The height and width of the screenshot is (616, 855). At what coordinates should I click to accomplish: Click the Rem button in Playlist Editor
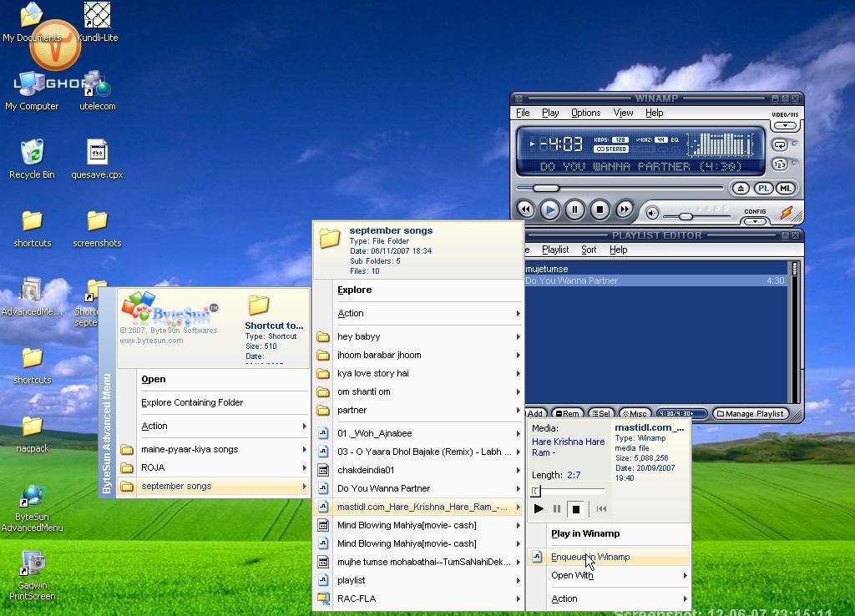[567, 414]
